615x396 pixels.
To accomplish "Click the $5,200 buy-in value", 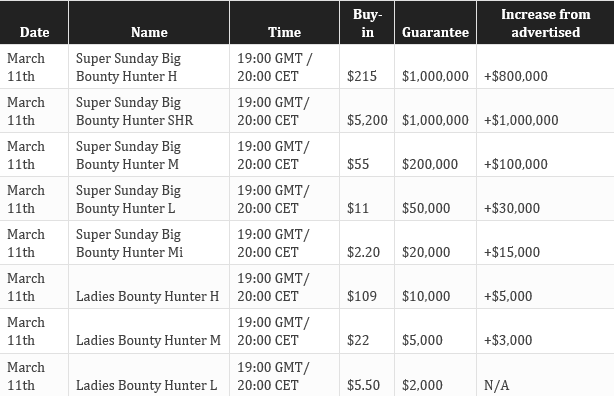I will tap(367, 120).
